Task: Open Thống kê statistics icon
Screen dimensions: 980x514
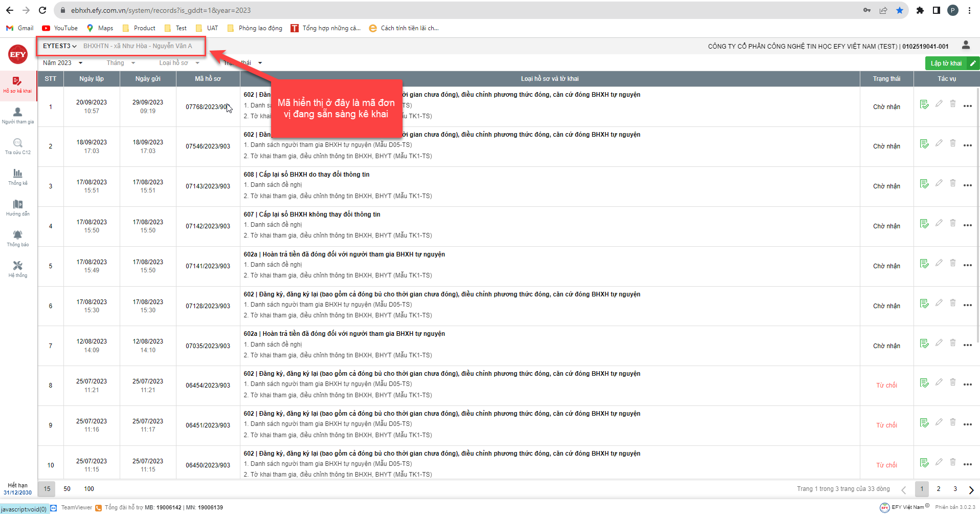Action: click(18, 177)
